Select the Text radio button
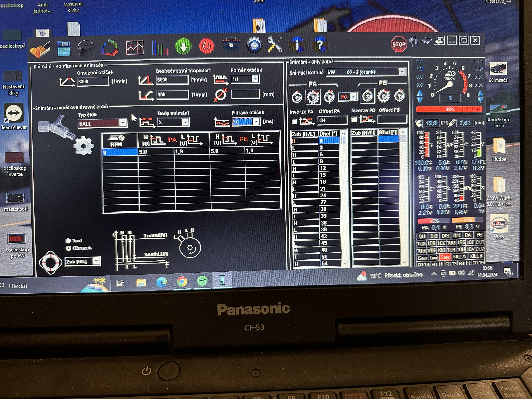532x399 pixels. [68, 241]
